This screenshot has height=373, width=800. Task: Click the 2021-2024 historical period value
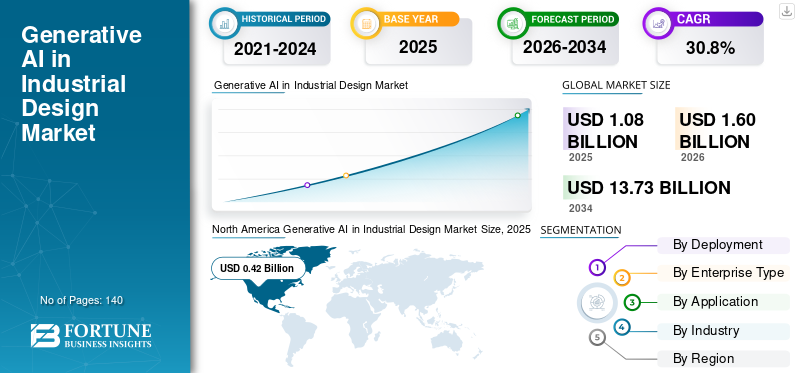coord(275,49)
